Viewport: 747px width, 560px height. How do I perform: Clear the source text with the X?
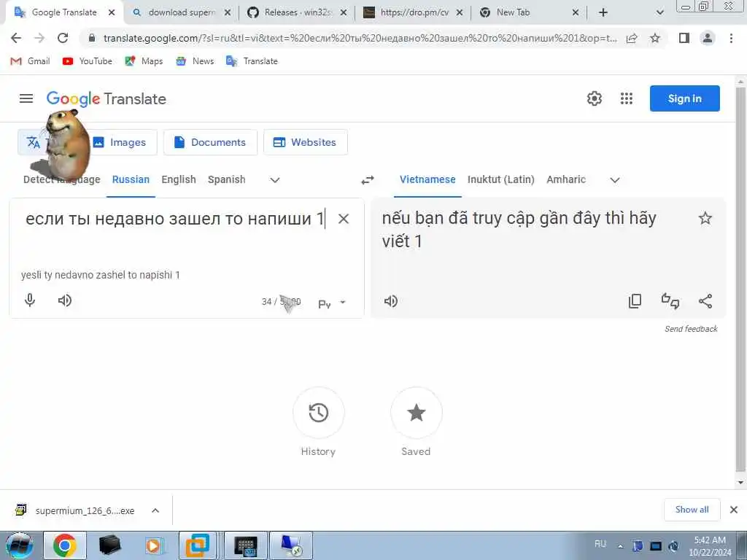pyautogui.click(x=344, y=219)
